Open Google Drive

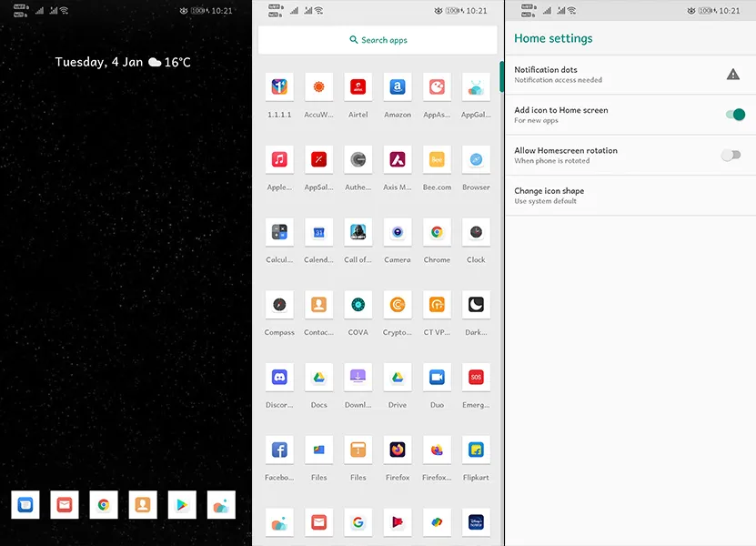[397, 377]
